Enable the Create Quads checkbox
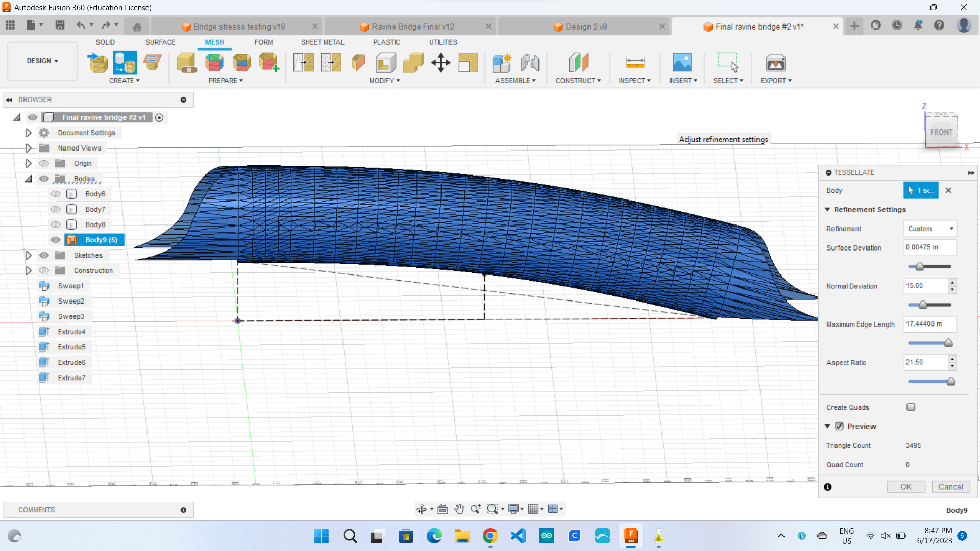 point(911,407)
